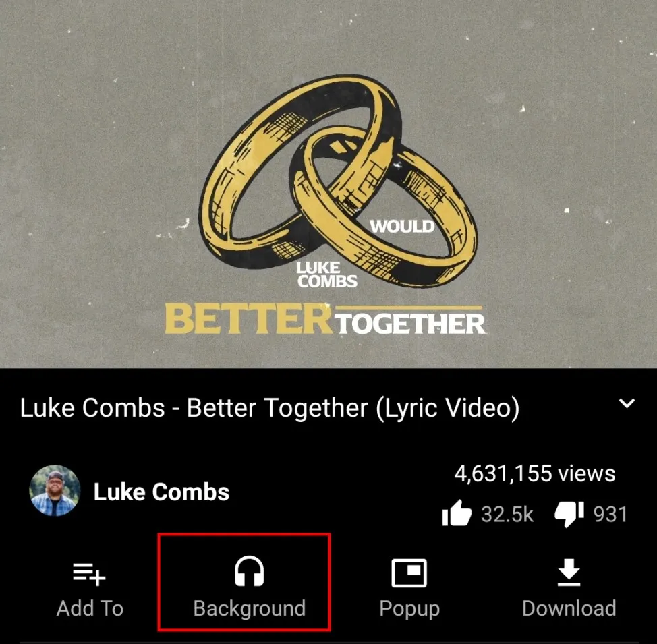Image resolution: width=657 pixels, height=644 pixels.
Task: Tap the thumbs down dislike icon
Action: pyautogui.click(x=569, y=514)
